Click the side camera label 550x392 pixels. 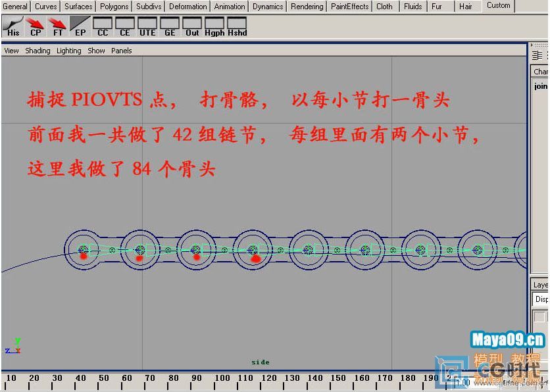tap(261, 362)
